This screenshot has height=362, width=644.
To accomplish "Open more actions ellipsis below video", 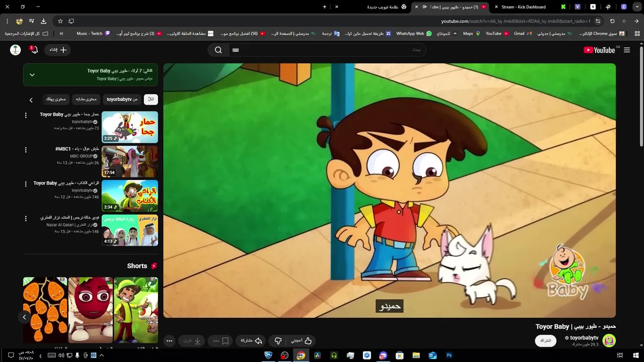I will coord(169,341).
